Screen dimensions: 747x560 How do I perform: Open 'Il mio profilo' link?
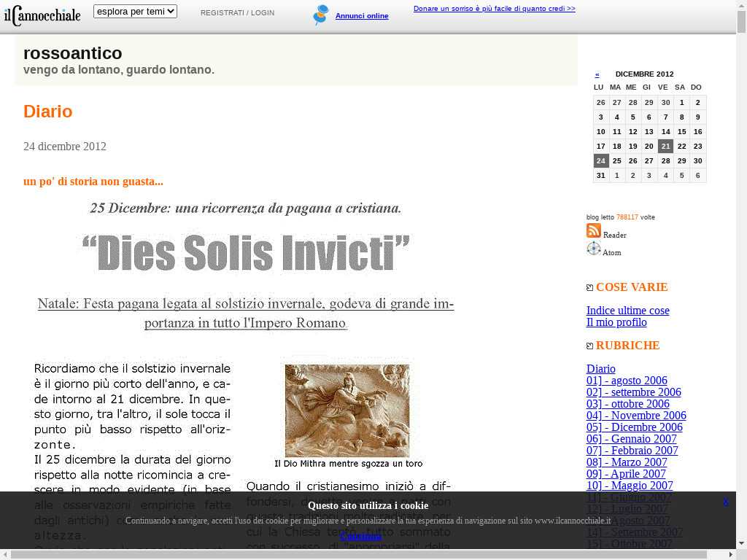tap(616, 322)
